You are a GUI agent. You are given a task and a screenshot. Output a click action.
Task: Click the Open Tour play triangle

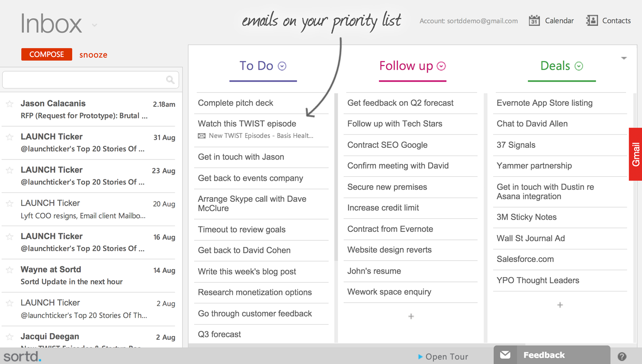pyautogui.click(x=420, y=357)
